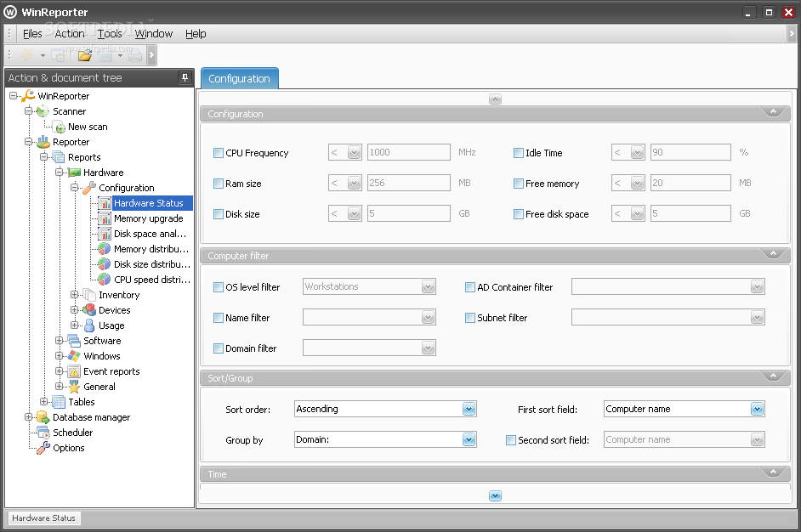Image resolution: width=801 pixels, height=532 pixels.
Task: Click the Scheduler icon in tree
Action: pos(43,433)
